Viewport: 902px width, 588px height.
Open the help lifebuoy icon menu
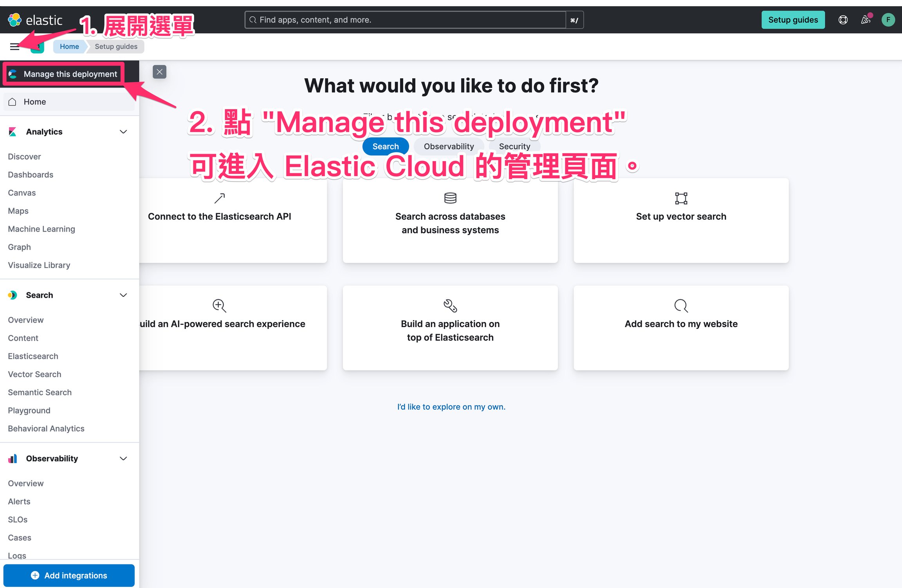point(843,20)
